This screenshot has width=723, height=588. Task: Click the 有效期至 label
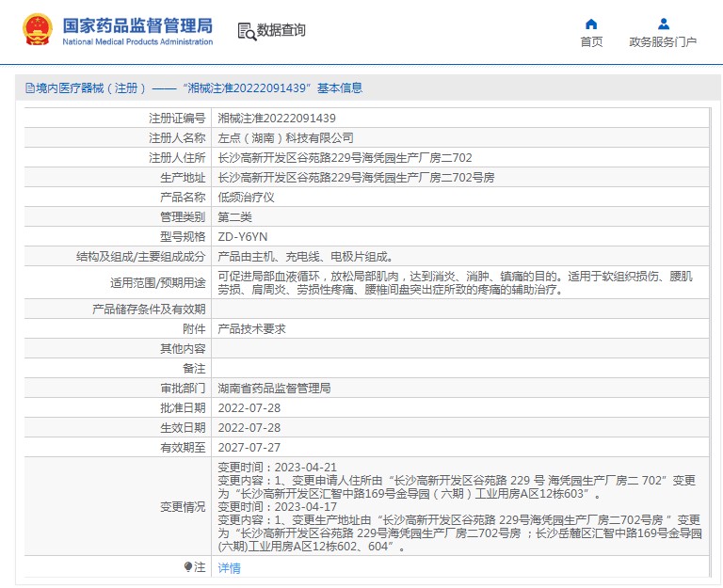click(183, 448)
